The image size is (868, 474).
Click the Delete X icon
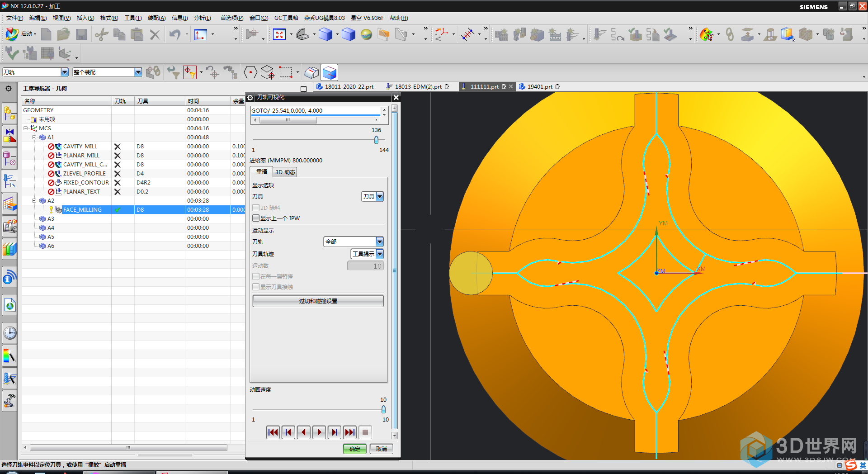pyautogui.click(x=155, y=34)
